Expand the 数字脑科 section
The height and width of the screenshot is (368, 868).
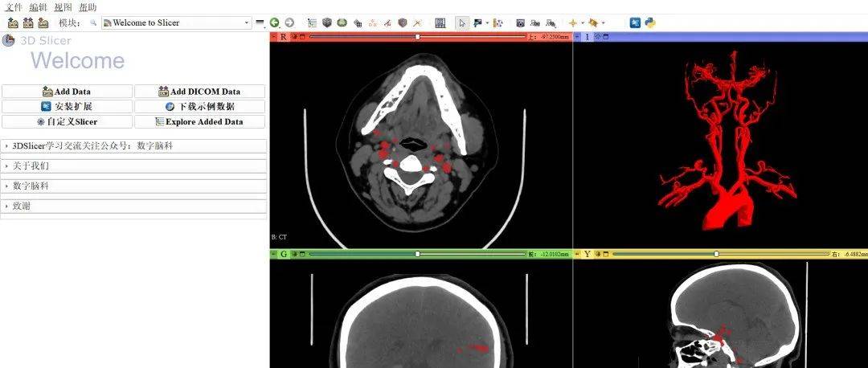(x=133, y=186)
